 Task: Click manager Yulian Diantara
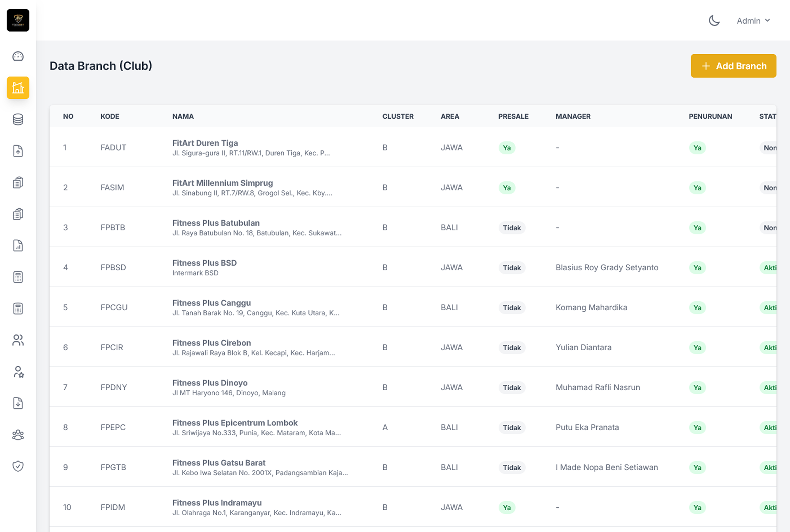(584, 348)
